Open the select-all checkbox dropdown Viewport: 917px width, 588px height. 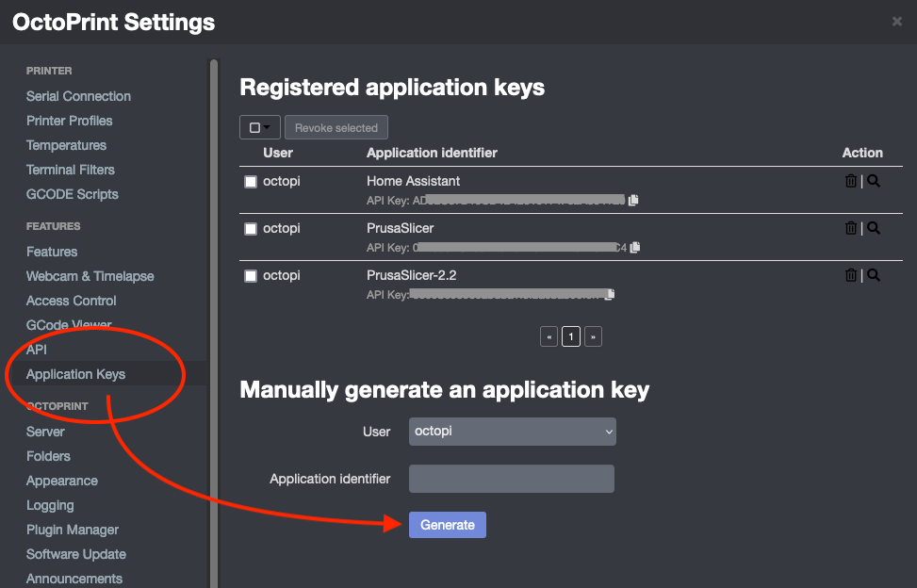click(x=260, y=127)
